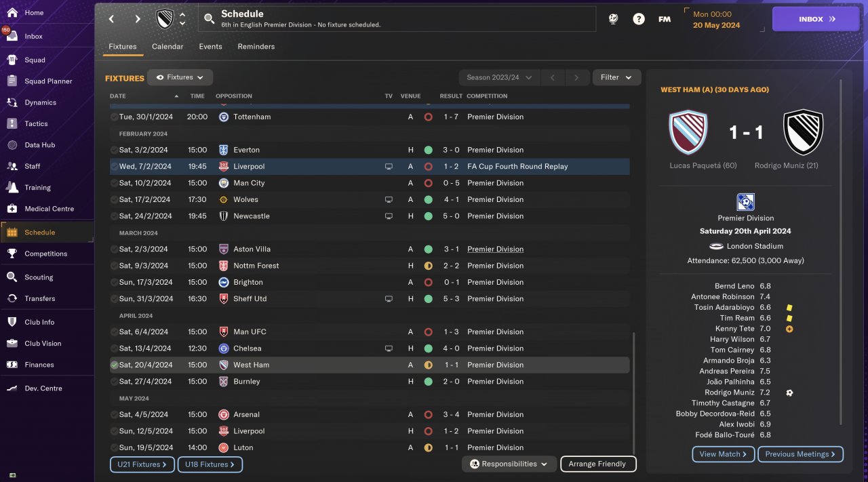Click the Arrange Friendly button
The image size is (868, 482).
(597, 464)
